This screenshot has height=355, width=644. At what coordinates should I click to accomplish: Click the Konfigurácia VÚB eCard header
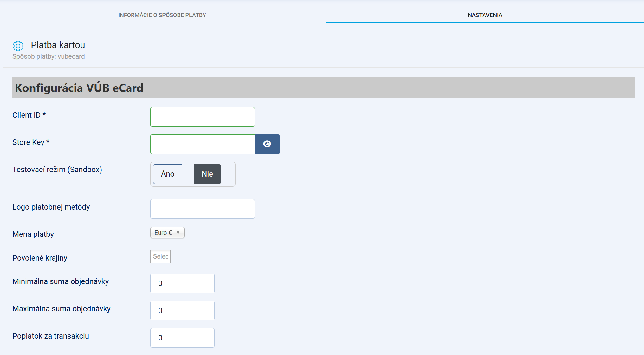(79, 88)
